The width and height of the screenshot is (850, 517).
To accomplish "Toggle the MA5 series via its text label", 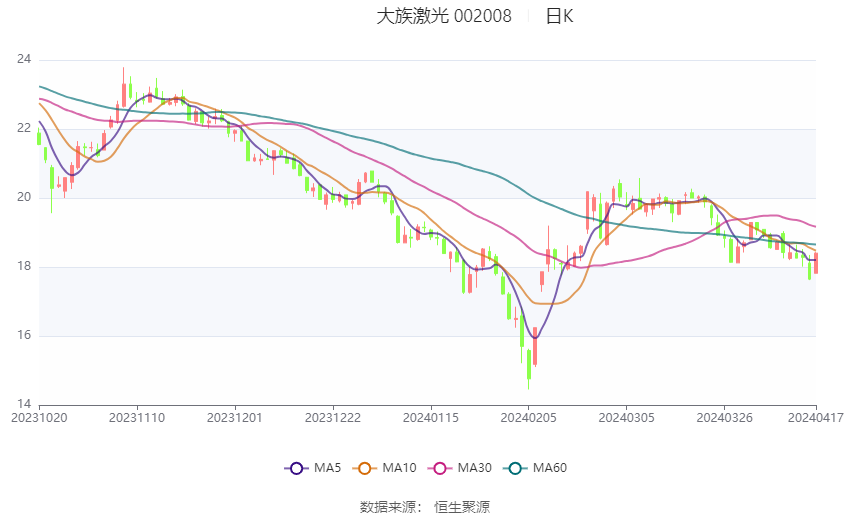I will click(x=328, y=468).
